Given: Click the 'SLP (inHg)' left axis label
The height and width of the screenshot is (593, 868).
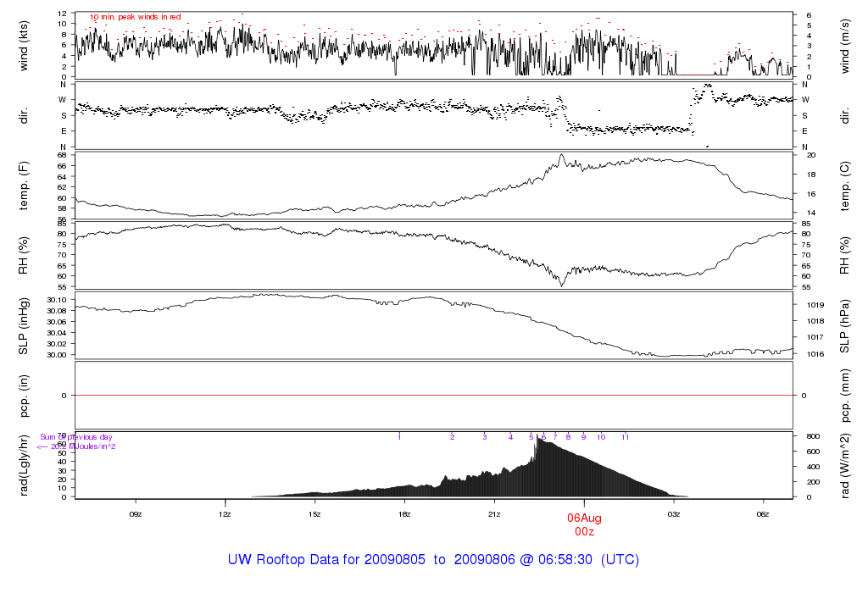Looking at the screenshot, I should tap(23, 326).
